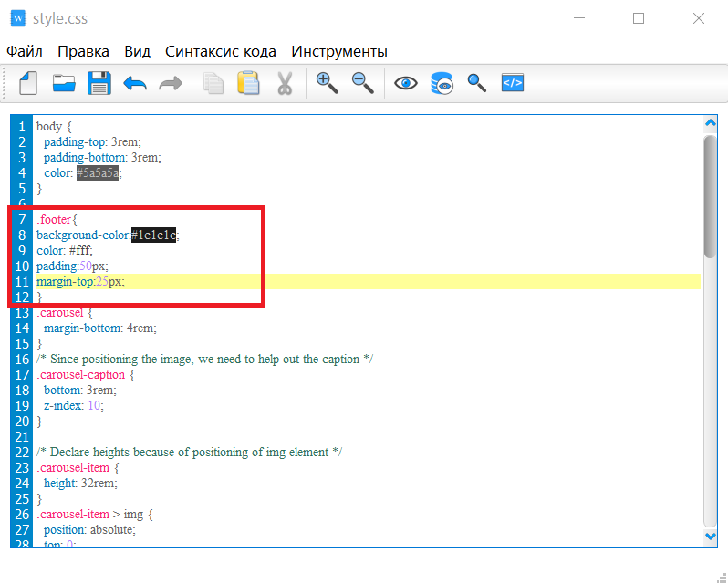Image resolution: width=728 pixels, height=584 pixels.
Task: Click the '.carousel-item > img {' selector
Action: (x=95, y=514)
